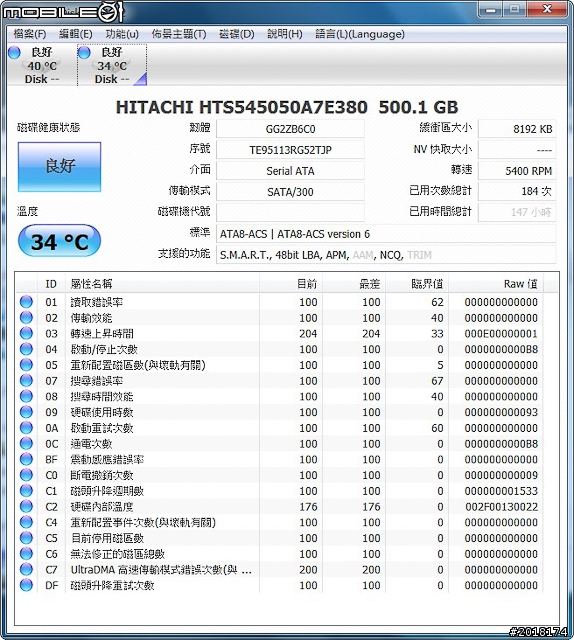Select the 硬碟使用時數 attribute name

(x=102, y=412)
